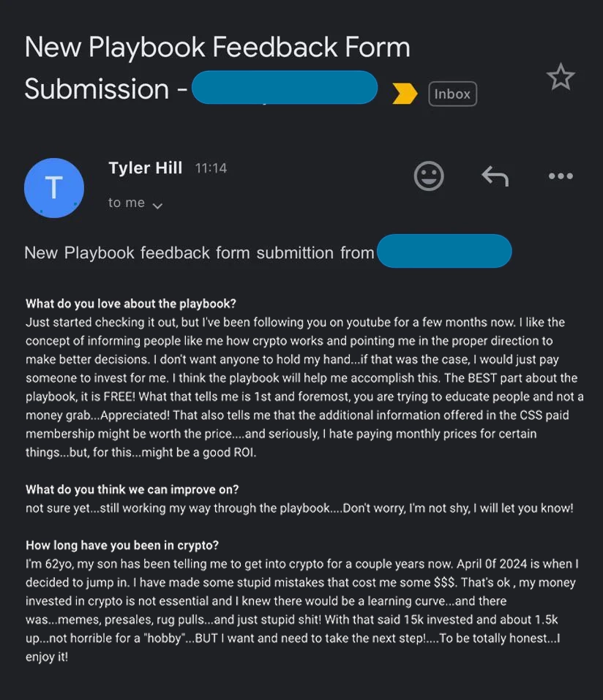This screenshot has width=603, height=700.
Task: Click the blue redacted bar in the subject
Action: pyautogui.click(x=285, y=88)
